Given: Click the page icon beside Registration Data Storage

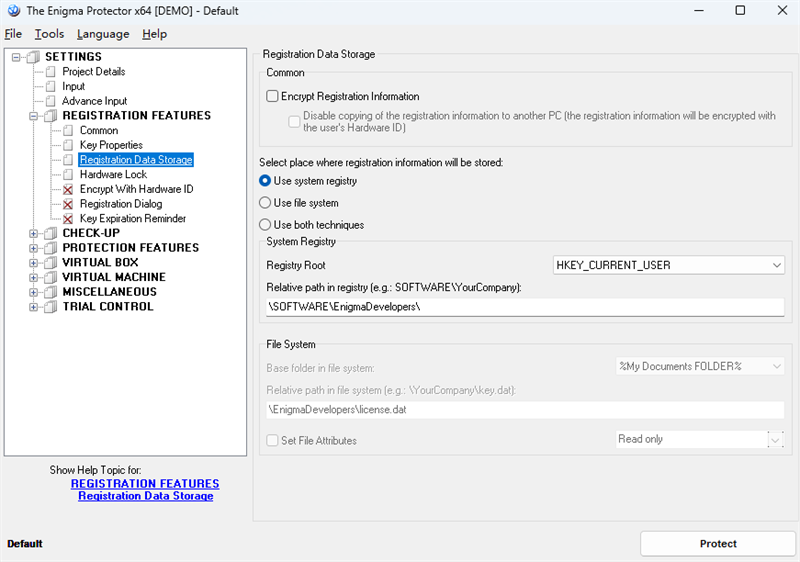Looking at the screenshot, I should [68, 160].
